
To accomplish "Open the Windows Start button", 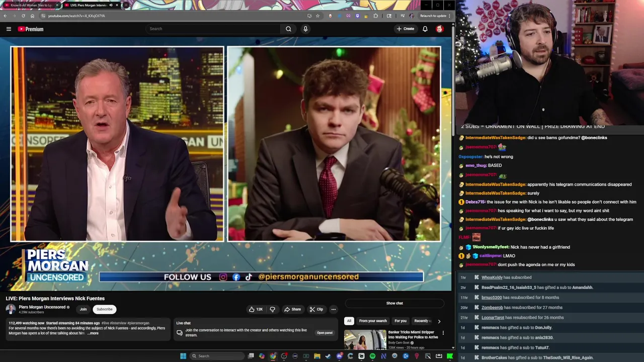I will point(183,356).
